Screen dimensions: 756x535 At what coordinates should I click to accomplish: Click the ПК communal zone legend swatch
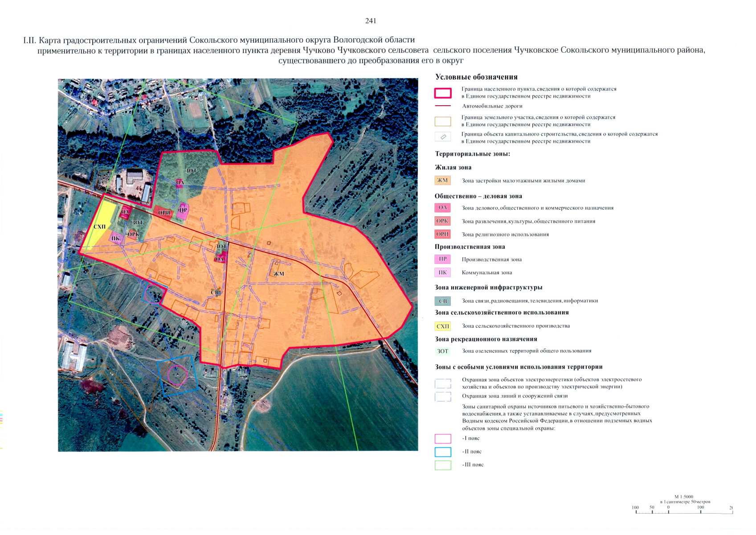pyautogui.click(x=442, y=272)
